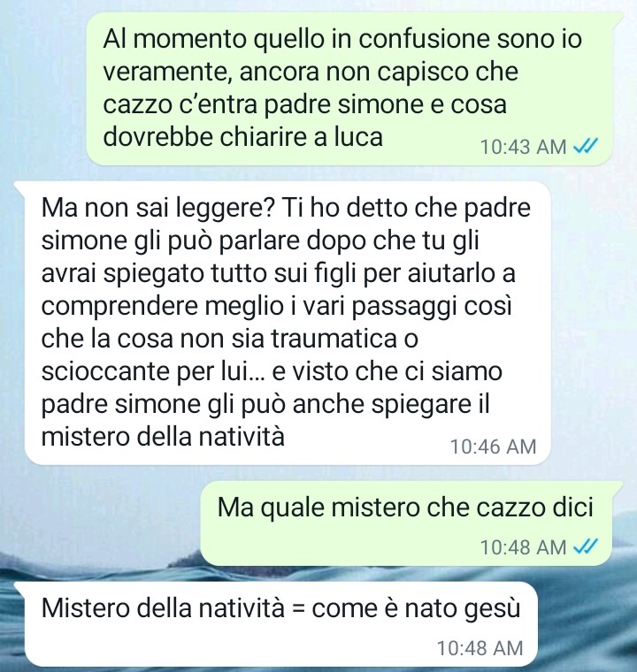Click the 10:46 AM timestamp
The width and height of the screenshot is (637, 672).
tap(494, 447)
